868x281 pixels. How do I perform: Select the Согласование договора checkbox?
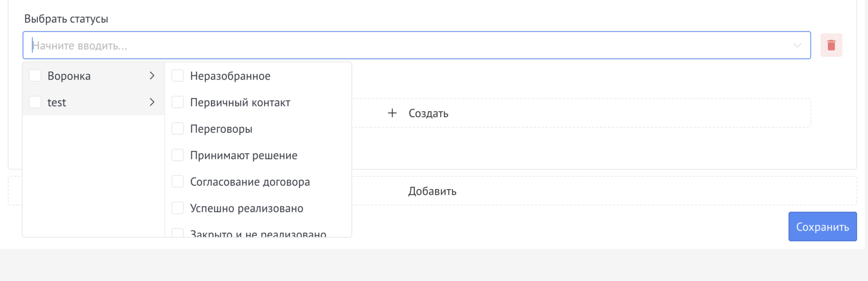(178, 182)
